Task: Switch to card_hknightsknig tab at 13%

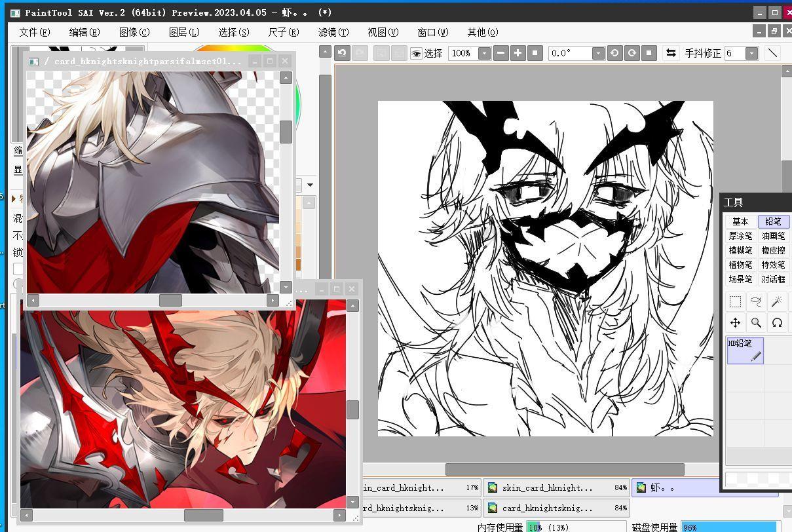Action: tap(421, 508)
